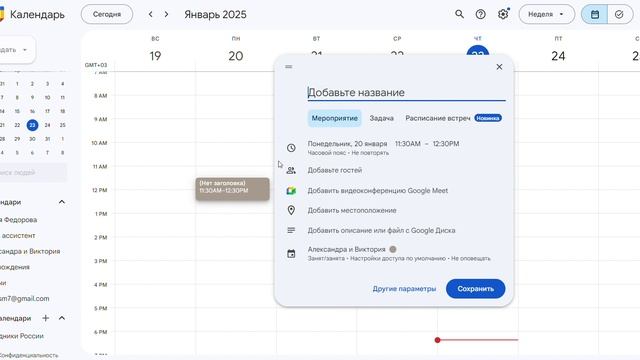Viewport: 640px width, 360px height.
Task: Grab the popup drag handle icon
Action: 289,67
